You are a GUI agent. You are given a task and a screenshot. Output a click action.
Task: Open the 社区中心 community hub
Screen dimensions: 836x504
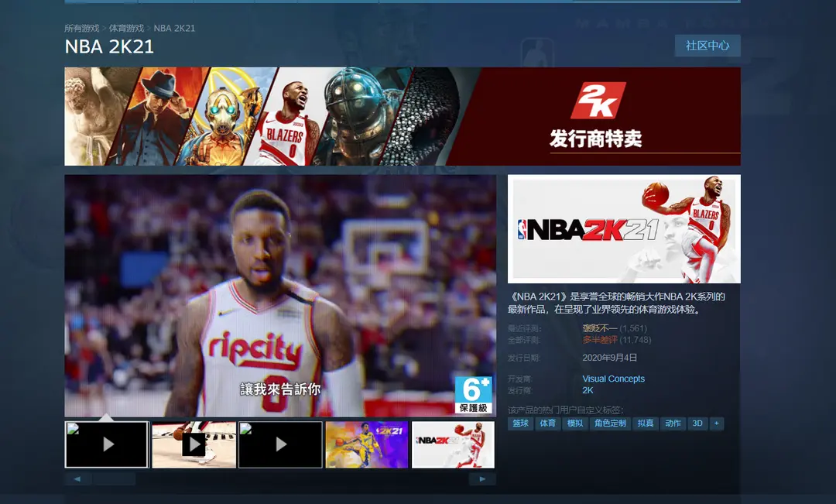(x=708, y=46)
